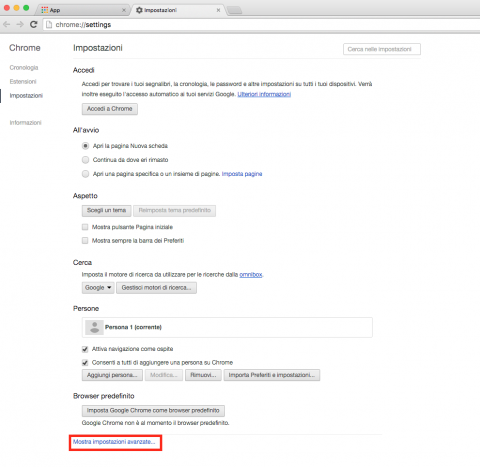Open the Google search engine dropdown

pyautogui.click(x=98, y=288)
